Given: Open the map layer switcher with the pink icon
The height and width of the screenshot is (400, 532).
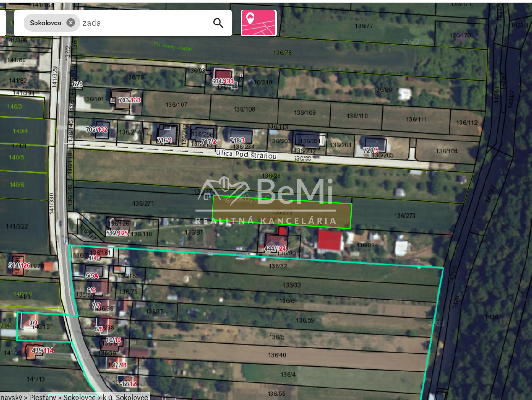Looking at the screenshot, I should 259,23.
